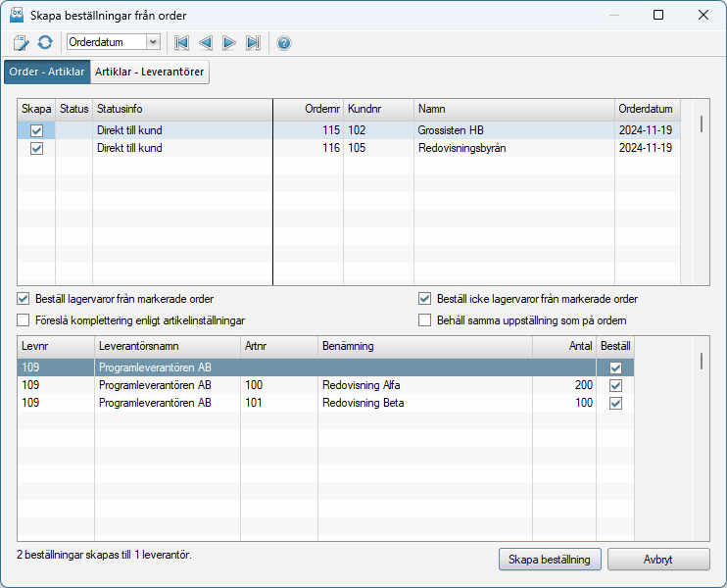Enable Behåll samma uppställning som på ordern

[425, 319]
